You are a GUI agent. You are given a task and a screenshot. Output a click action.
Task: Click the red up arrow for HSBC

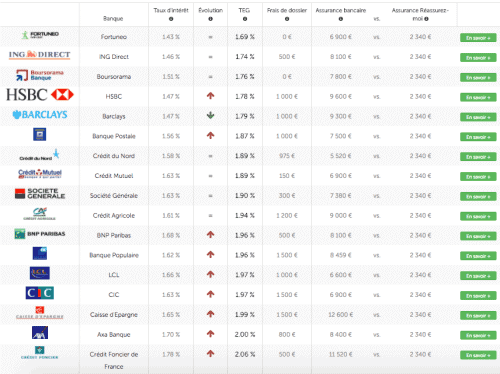click(x=210, y=96)
